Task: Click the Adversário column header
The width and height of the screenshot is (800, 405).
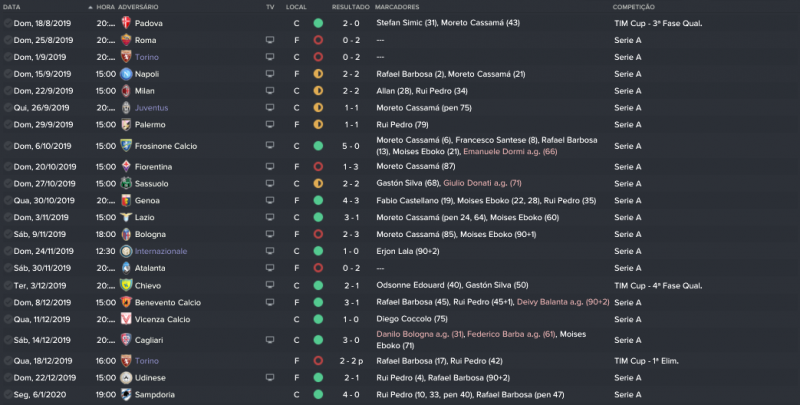Action: (138, 7)
